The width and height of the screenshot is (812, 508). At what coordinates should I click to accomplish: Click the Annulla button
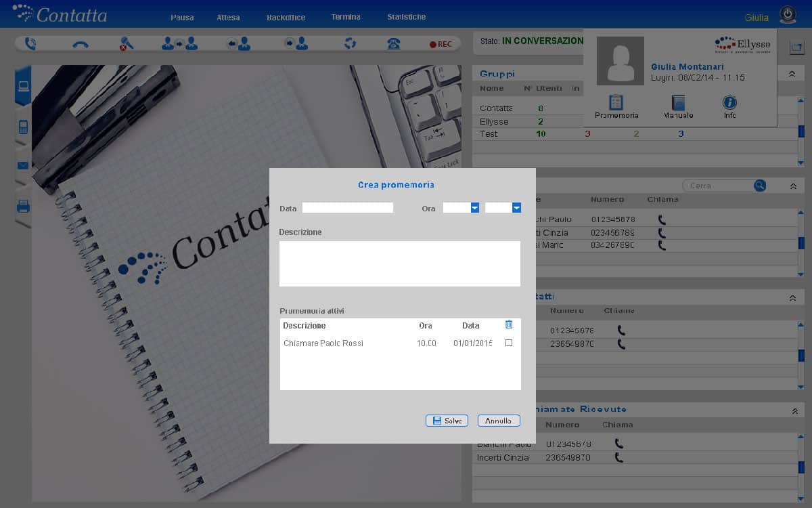499,421
